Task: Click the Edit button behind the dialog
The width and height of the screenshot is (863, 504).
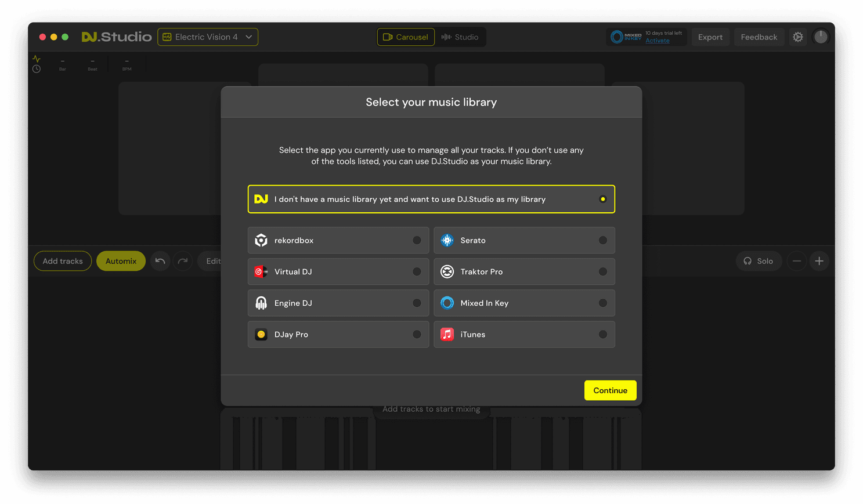Action: [210, 261]
